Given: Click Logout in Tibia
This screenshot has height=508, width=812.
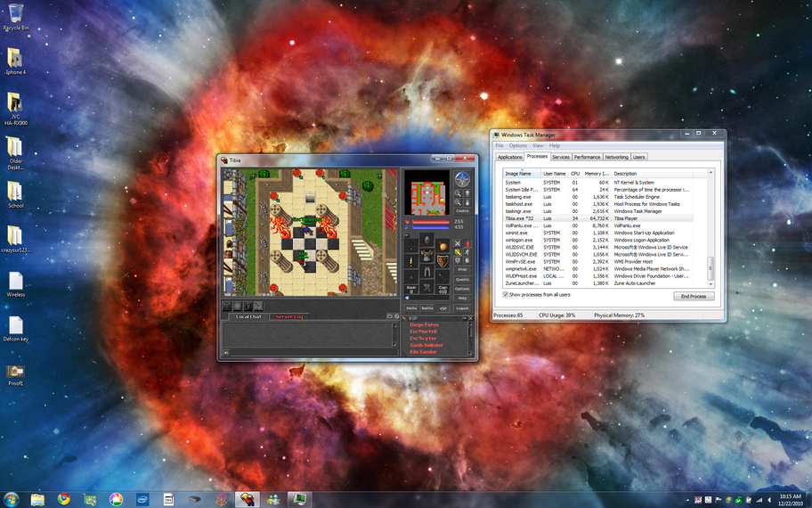Looking at the screenshot, I should tap(462, 308).
